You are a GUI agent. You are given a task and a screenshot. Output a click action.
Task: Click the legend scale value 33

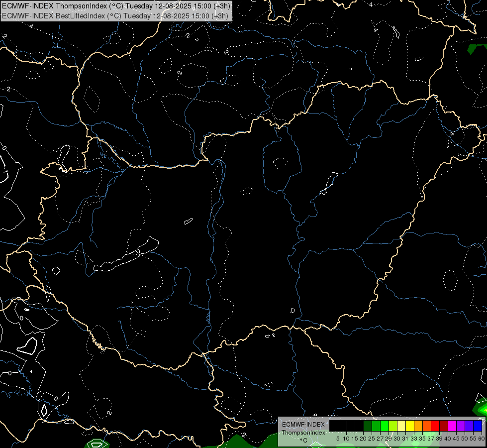(414, 439)
